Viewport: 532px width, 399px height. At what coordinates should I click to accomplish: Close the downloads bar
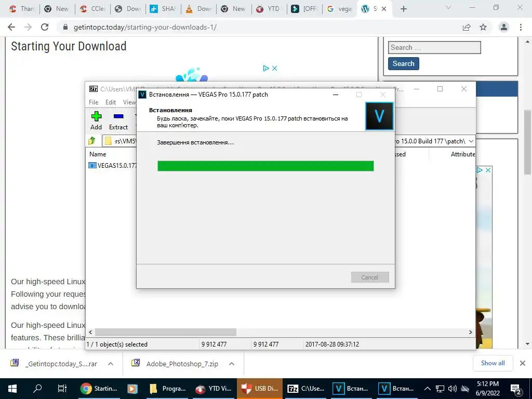pos(523,363)
